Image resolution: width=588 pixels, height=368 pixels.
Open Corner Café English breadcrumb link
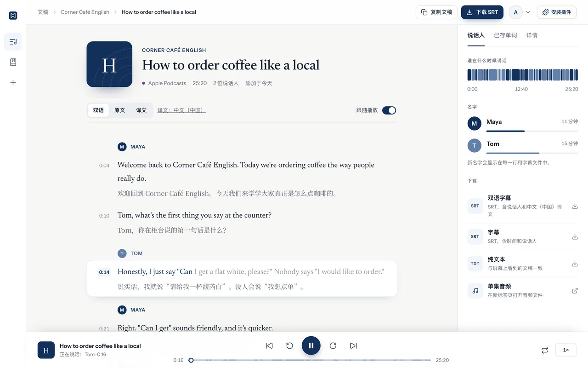[x=85, y=12]
